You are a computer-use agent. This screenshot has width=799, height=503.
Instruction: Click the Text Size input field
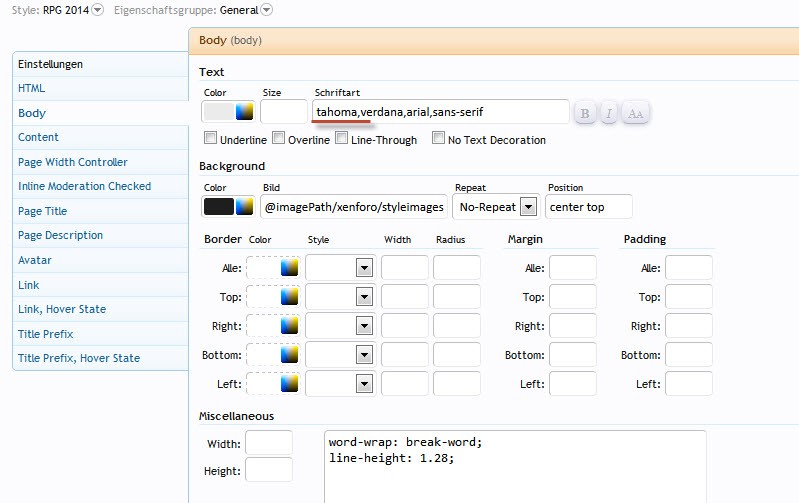point(284,112)
